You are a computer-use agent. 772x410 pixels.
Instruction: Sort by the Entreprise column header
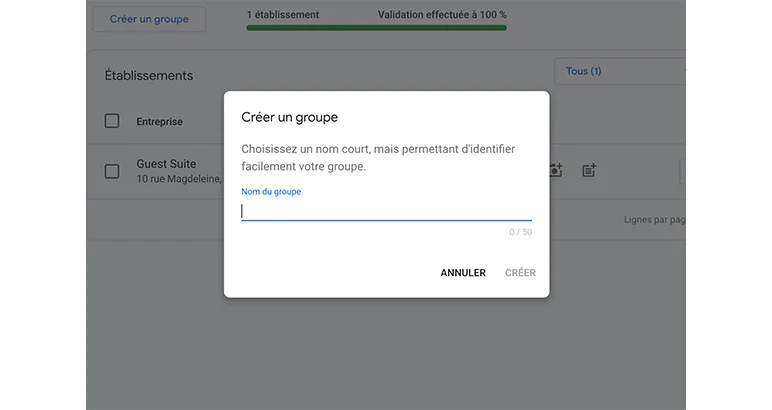pyautogui.click(x=159, y=122)
